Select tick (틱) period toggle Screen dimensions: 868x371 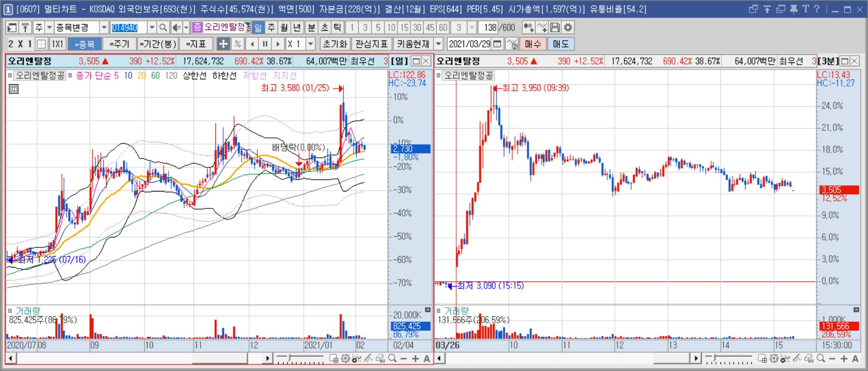point(338,27)
